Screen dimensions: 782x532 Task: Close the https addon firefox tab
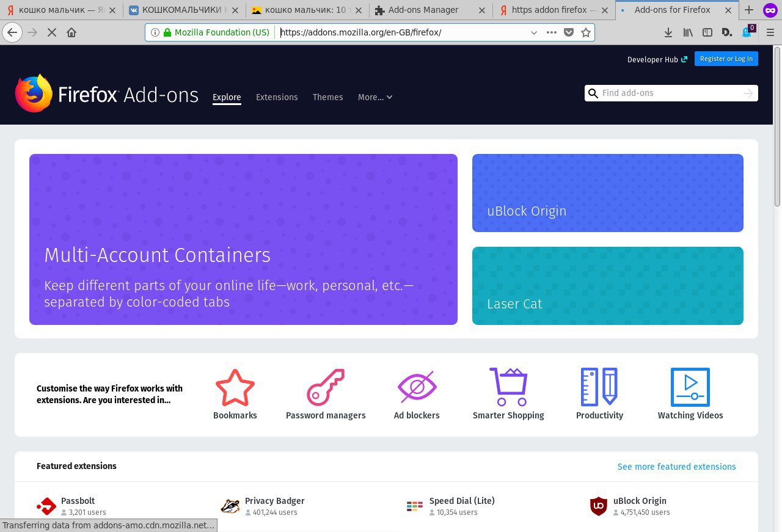coord(605,10)
